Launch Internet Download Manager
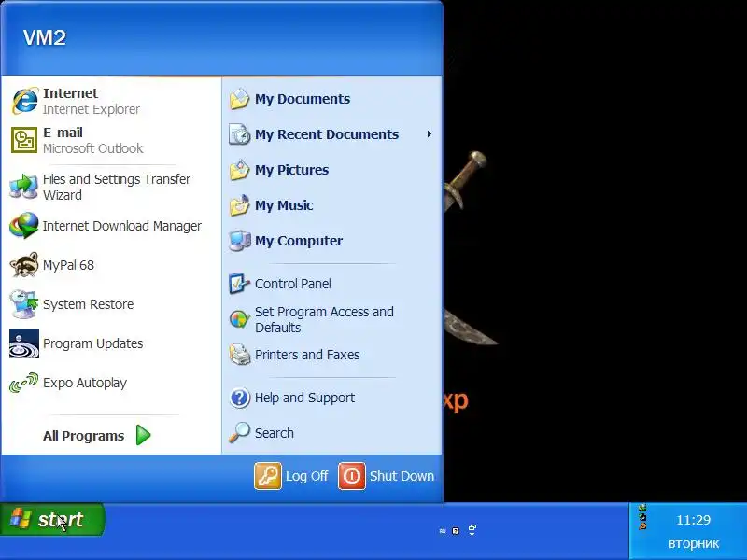Image resolution: width=747 pixels, height=560 pixels. 111,226
